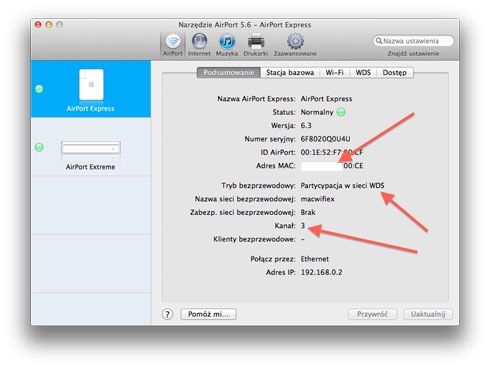Click the network name macwifiex
490x368 pixels.
(x=317, y=199)
